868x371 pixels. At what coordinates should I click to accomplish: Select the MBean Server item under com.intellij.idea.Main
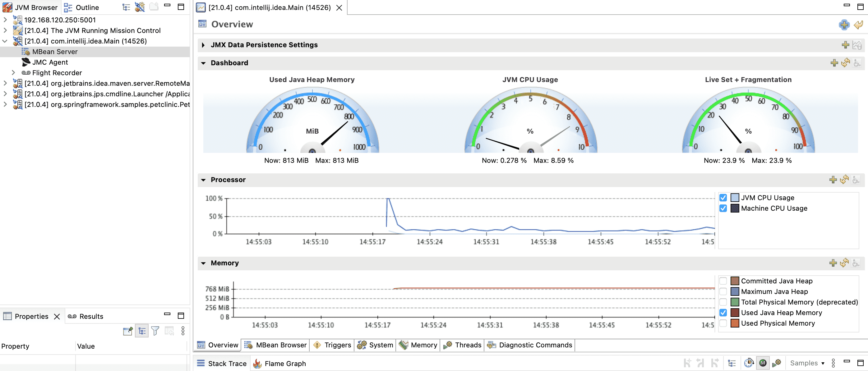(x=55, y=52)
